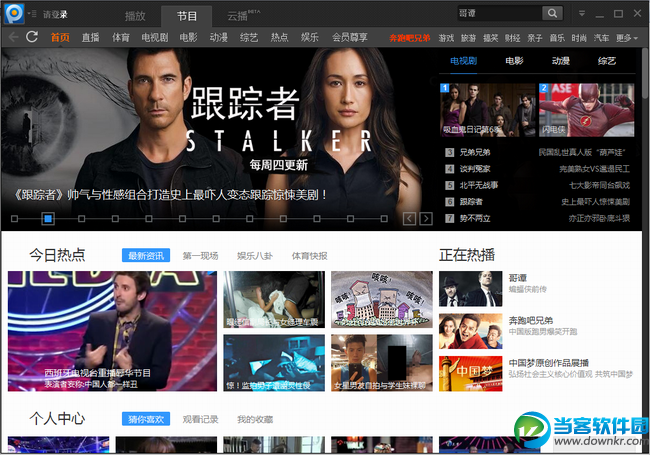Select the 娱乐八卦 tab
Image resolution: width=650 pixels, height=455 pixels.
(255, 256)
